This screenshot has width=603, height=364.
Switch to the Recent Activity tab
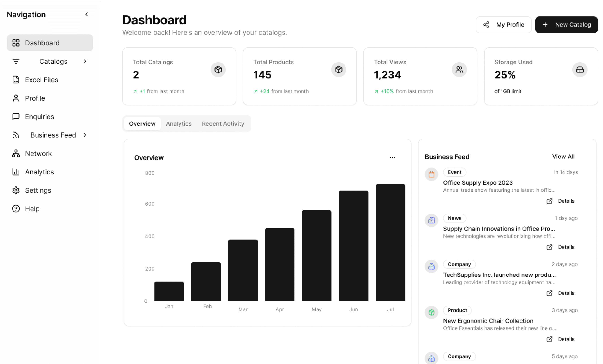coord(223,123)
